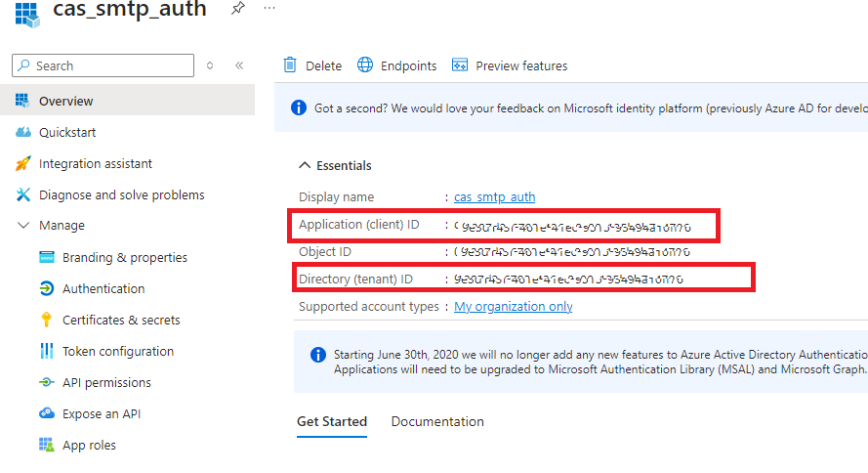Open the Quickstart page

[x=67, y=132]
